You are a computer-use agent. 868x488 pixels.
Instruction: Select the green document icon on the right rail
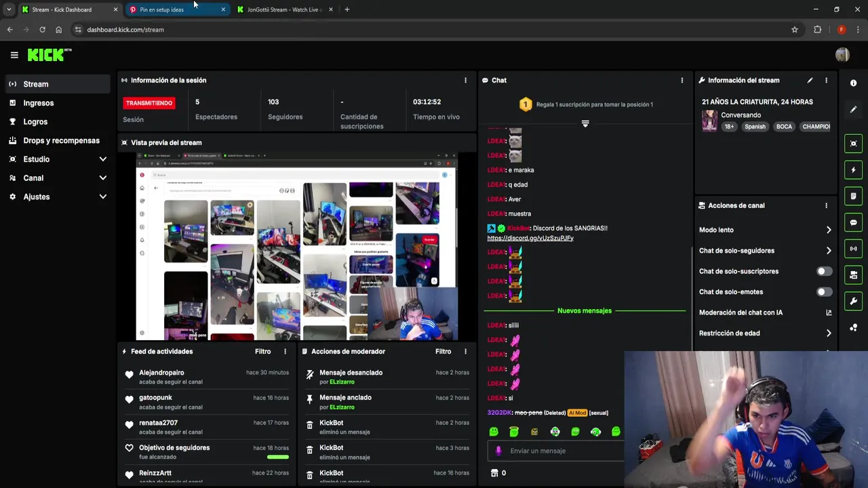(853, 196)
